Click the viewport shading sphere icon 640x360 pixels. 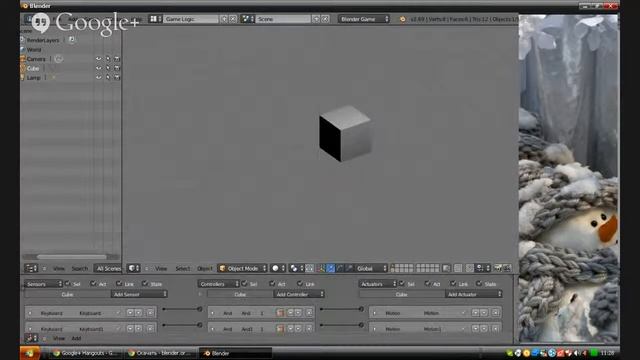278,268
